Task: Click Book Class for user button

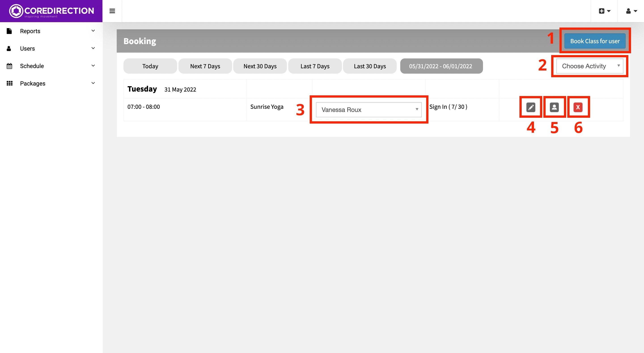Action: [595, 41]
